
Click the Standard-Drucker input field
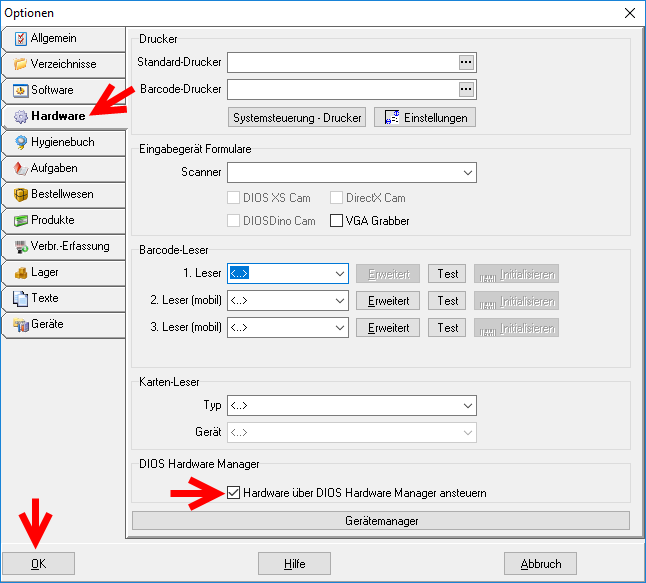(x=340, y=62)
